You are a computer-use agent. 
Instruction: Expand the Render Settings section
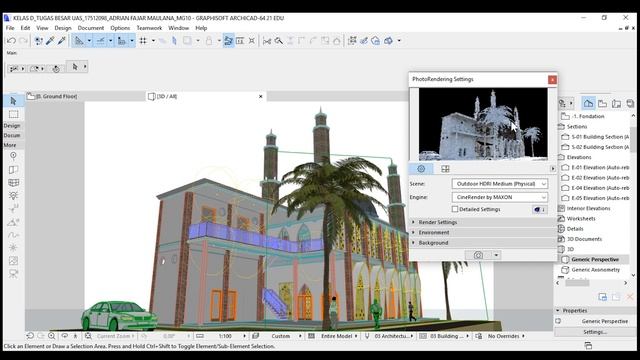482,222
